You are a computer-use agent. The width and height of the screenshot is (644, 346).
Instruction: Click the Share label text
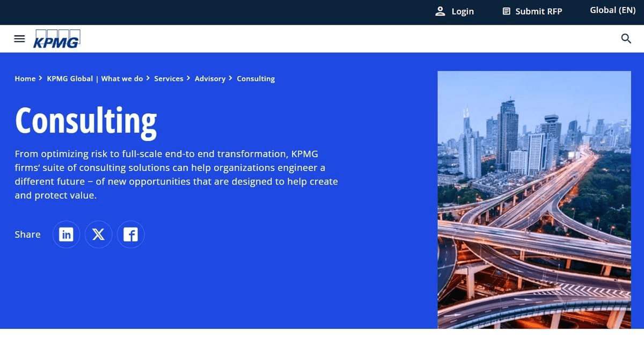(27, 234)
